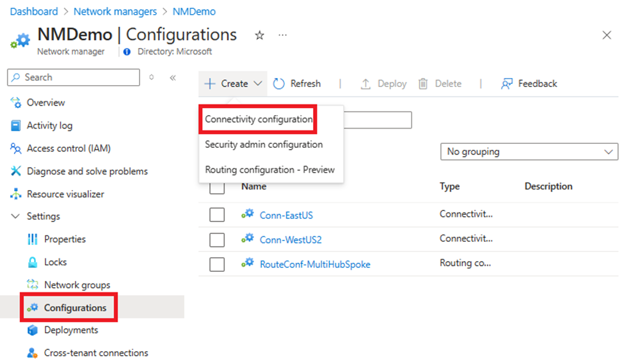Tick the checkbox for Conn-WestUS2

coord(217,240)
